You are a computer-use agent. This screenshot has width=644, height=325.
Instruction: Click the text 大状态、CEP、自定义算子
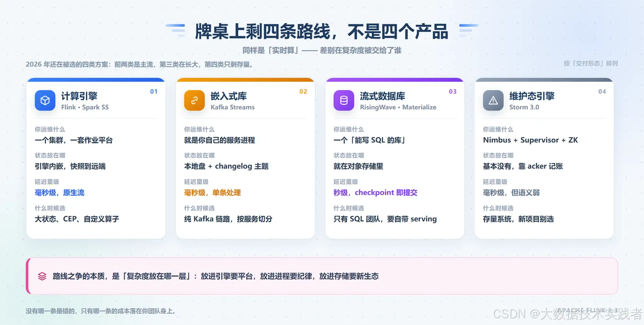pos(77,219)
